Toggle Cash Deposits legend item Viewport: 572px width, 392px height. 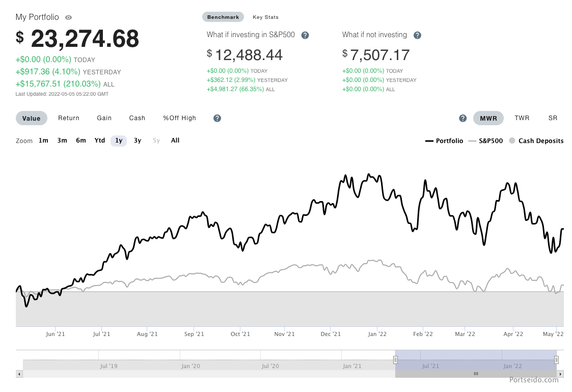[x=536, y=141]
